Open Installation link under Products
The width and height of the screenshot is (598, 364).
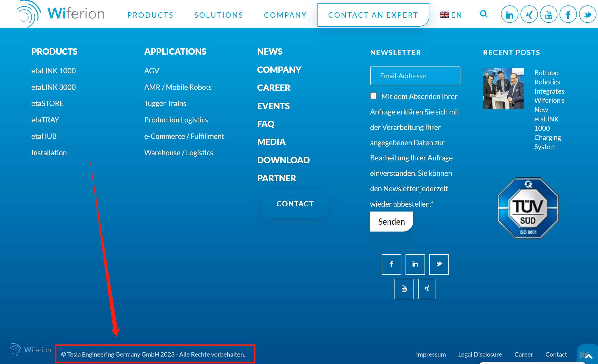49,153
